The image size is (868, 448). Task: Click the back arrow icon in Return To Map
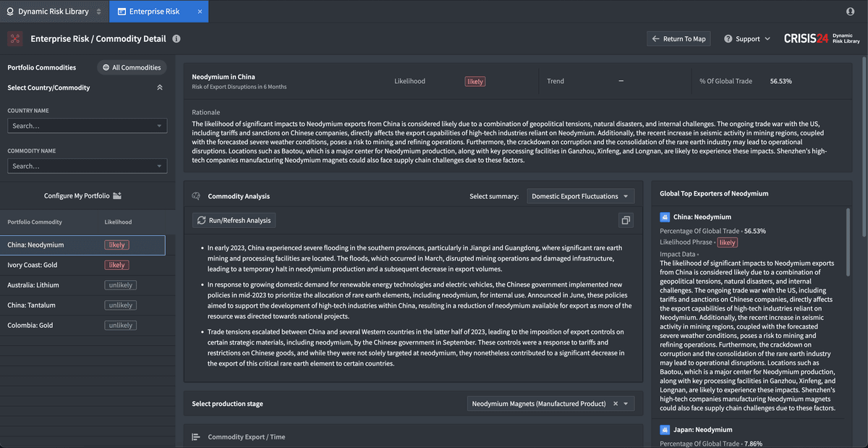(656, 39)
